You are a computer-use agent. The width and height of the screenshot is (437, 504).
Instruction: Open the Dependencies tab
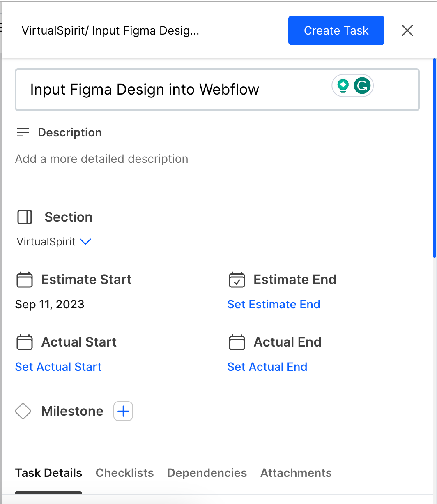(x=207, y=473)
